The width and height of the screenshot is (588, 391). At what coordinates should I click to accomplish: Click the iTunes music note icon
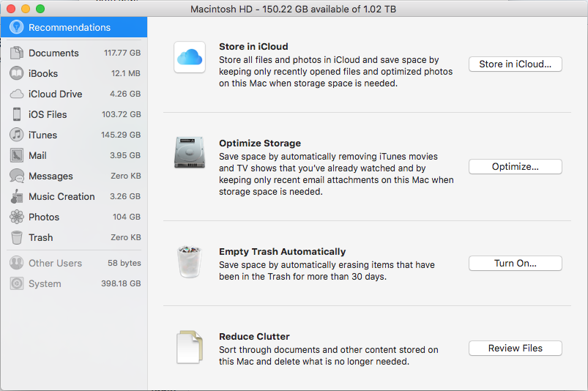pyautogui.click(x=17, y=135)
